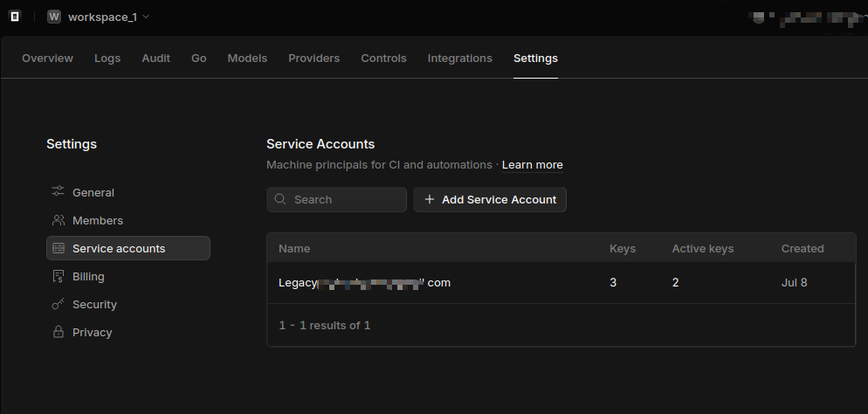Click the Privacy lock icon
The height and width of the screenshot is (414, 868).
pyautogui.click(x=59, y=332)
